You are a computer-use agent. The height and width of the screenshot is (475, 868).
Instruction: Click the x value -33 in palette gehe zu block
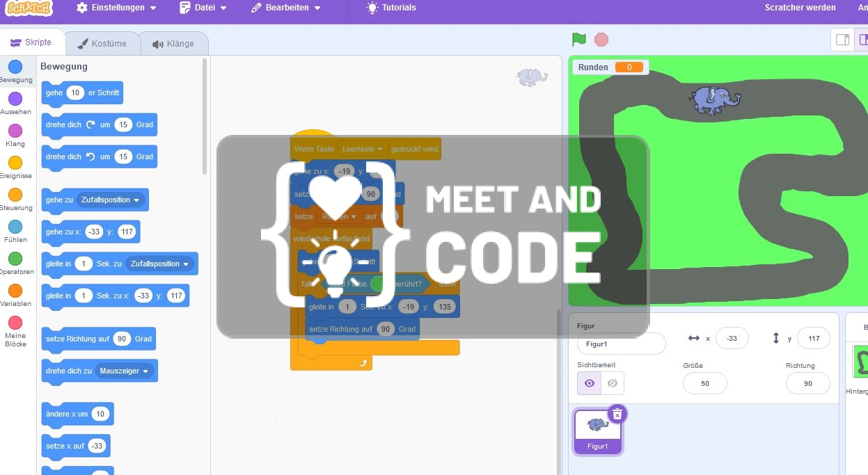coord(95,232)
